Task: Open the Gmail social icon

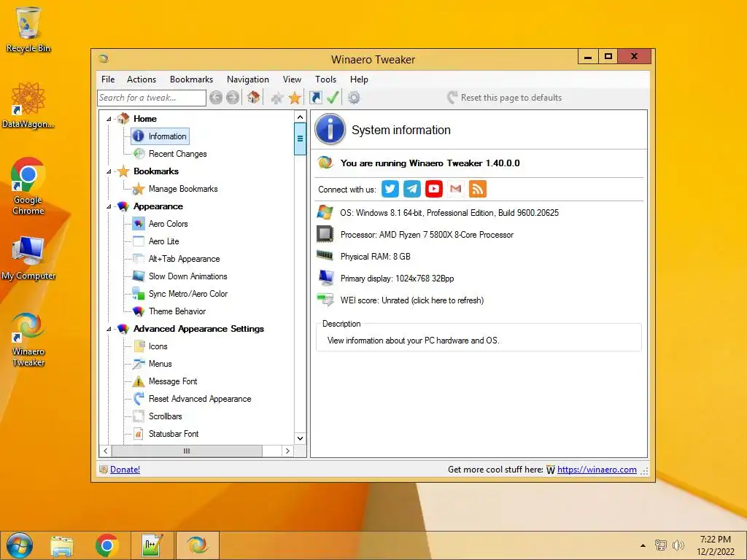Action: (456, 189)
